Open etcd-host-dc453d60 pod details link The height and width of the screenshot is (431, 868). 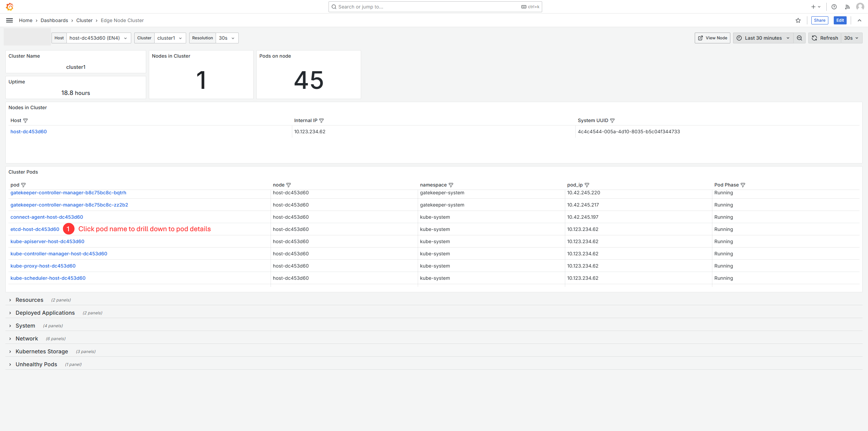[x=35, y=230]
